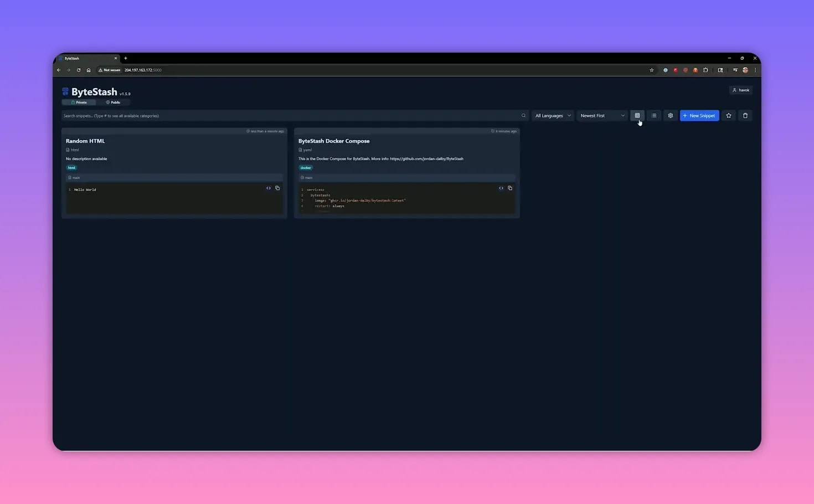Click the search magnifier icon

pyautogui.click(x=523, y=116)
